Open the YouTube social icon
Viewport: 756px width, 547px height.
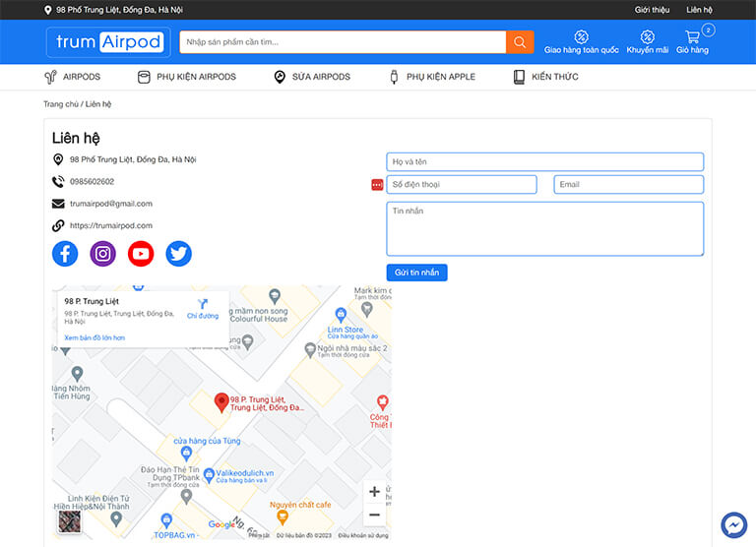(141, 254)
